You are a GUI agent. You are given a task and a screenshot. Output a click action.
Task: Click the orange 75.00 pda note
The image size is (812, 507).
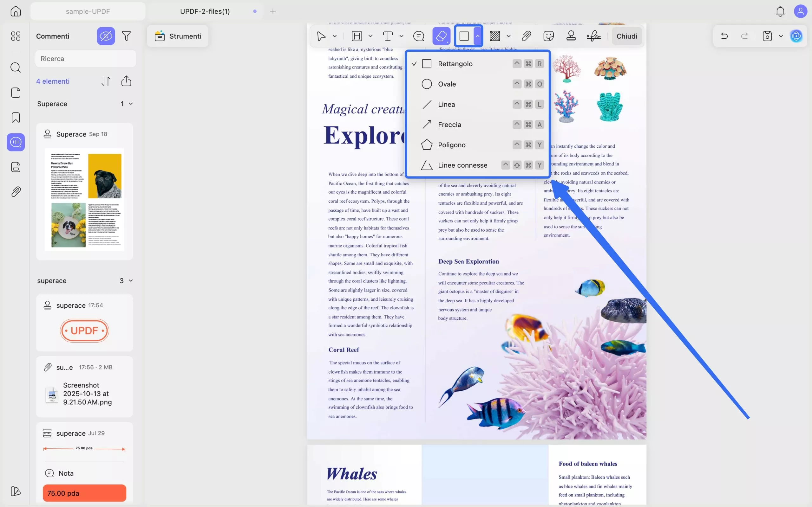(x=84, y=493)
